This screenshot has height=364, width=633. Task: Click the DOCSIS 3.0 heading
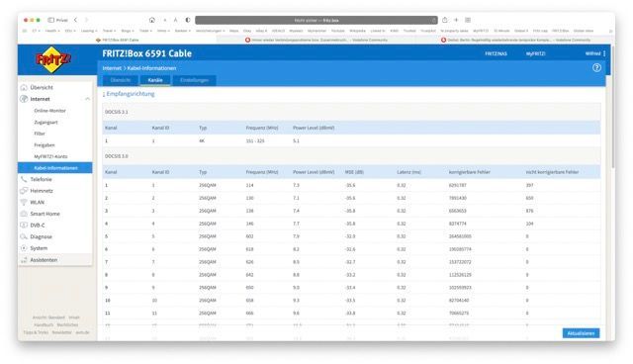click(117, 156)
